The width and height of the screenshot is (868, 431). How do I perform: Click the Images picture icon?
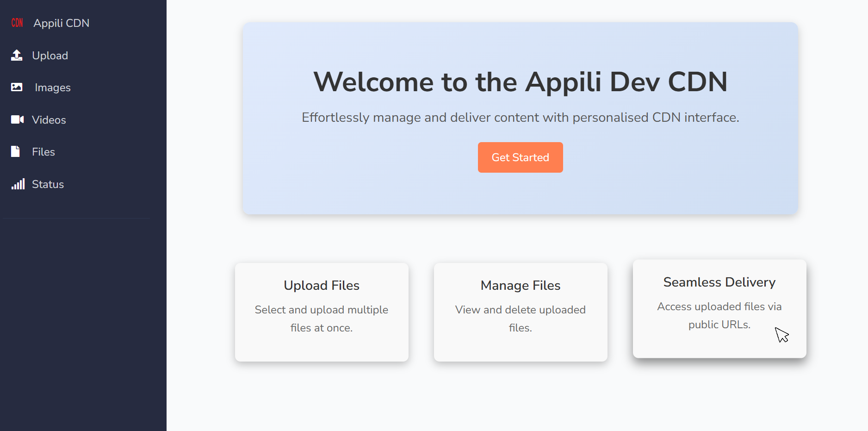17,87
